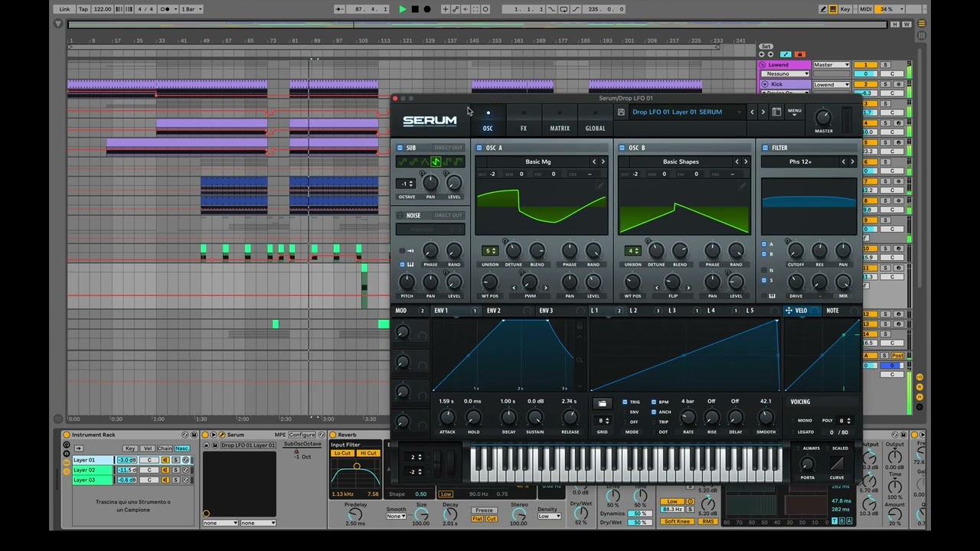This screenshot has height=551, width=980.
Task: Open Serum preset browser icon
Action: [x=776, y=112]
